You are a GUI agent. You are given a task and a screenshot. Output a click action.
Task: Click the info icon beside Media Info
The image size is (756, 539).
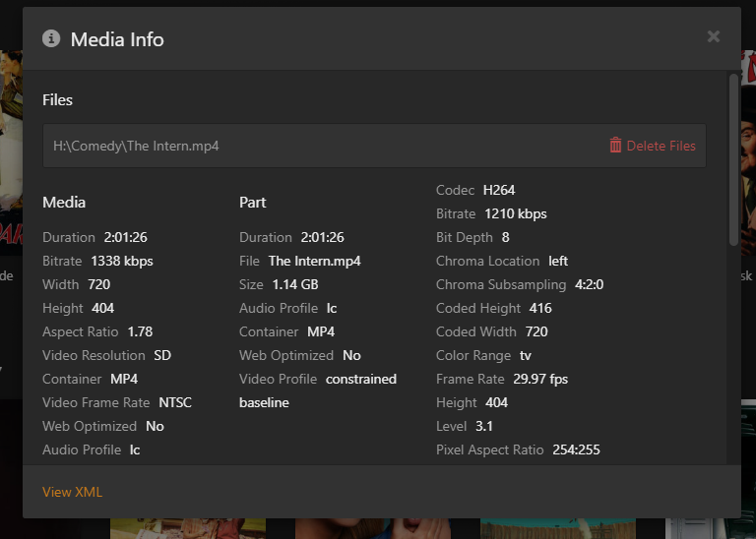pos(51,38)
